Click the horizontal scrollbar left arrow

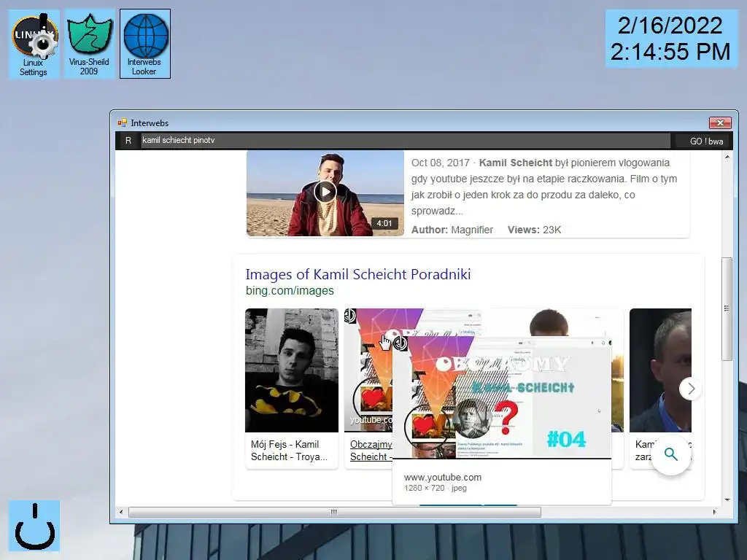pos(121,512)
